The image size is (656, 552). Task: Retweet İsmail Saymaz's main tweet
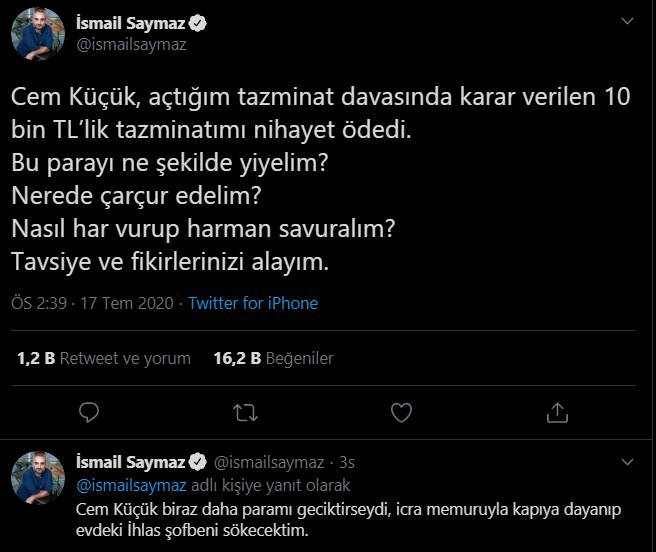[x=244, y=412]
